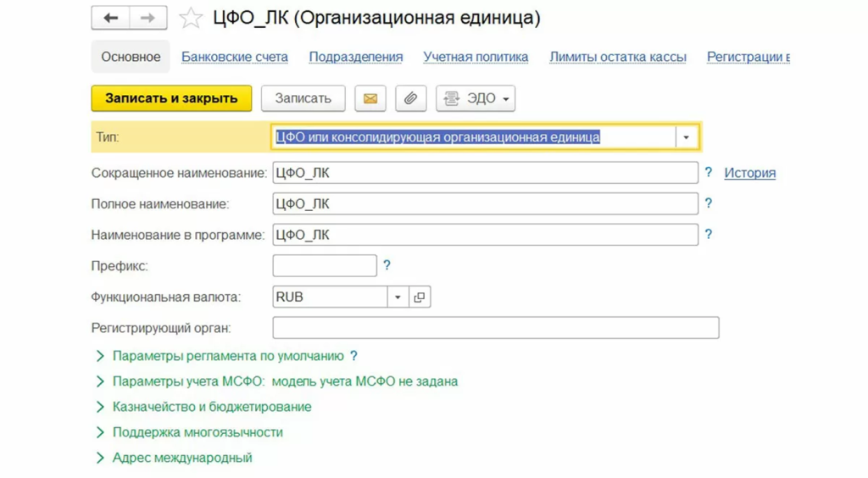Click the back navigation arrow
Image resolution: width=868 pixels, height=478 pixels.
(110, 18)
